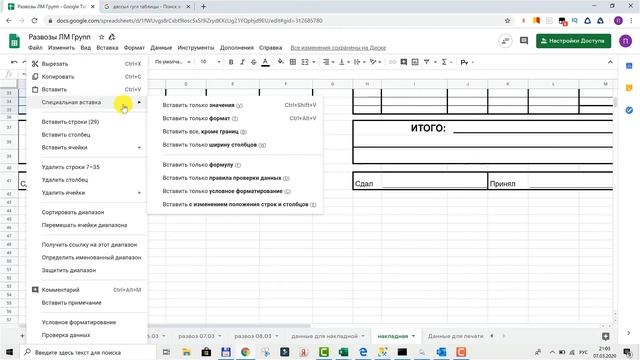Star the 'Развозы ЛМ Групп' document
Viewport: 640px width, 360px height.
click(101, 37)
